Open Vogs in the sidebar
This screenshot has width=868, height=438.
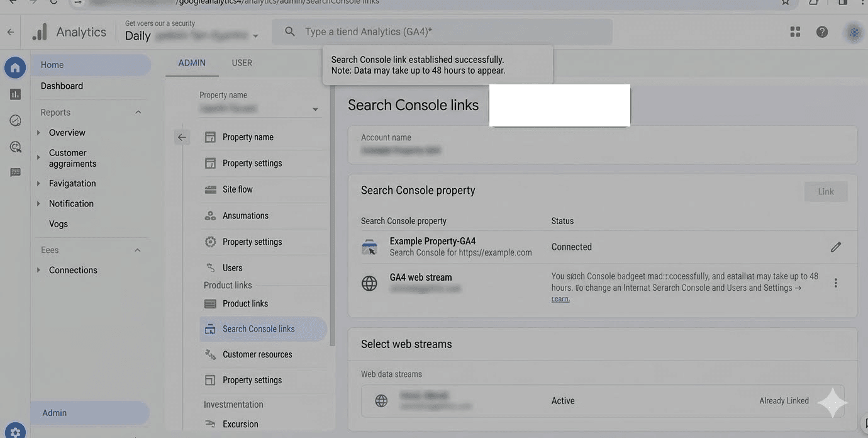pyautogui.click(x=58, y=224)
